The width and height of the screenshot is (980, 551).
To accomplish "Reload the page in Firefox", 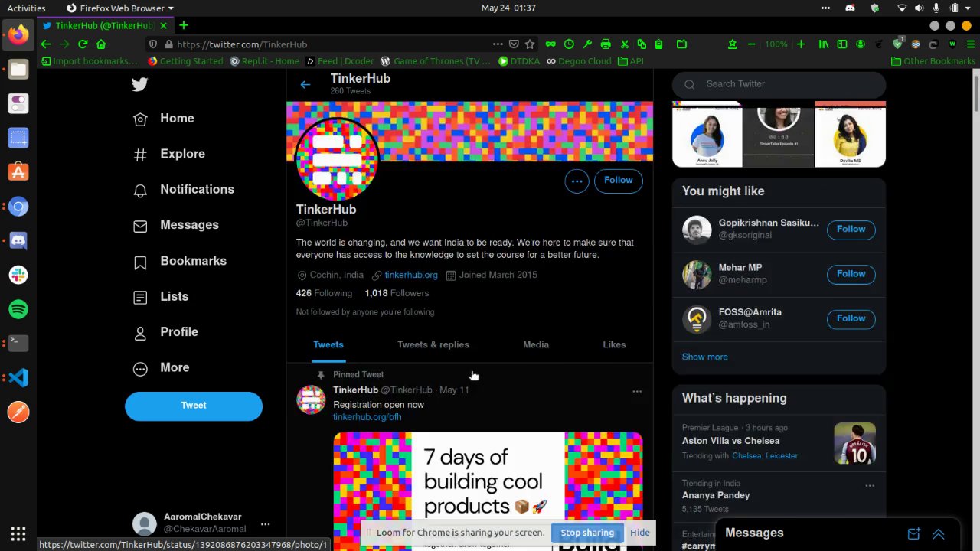I will click(x=83, y=44).
